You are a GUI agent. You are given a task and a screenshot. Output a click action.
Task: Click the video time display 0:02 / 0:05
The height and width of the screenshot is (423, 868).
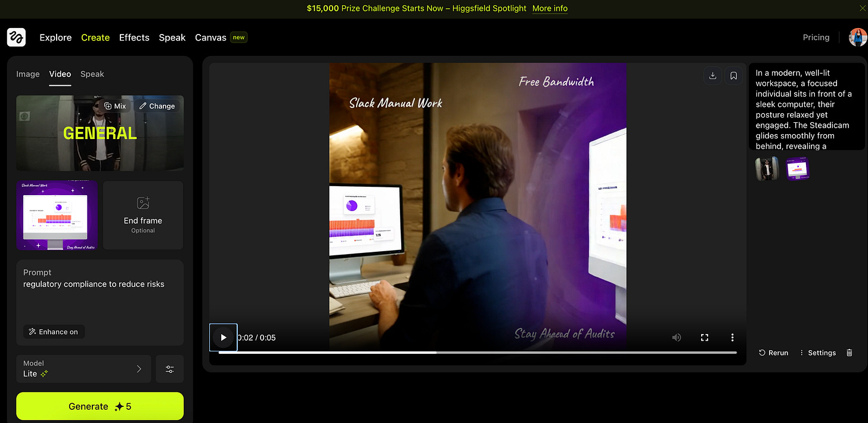tap(256, 338)
